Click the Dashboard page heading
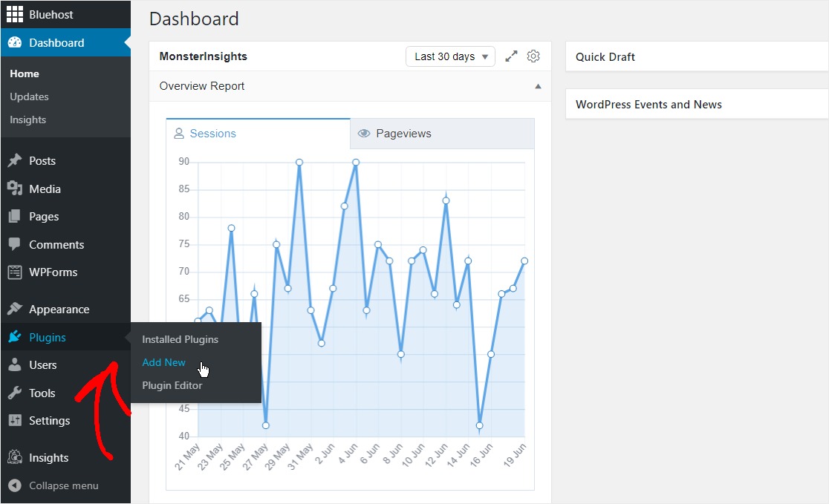This screenshot has width=829, height=504. [194, 19]
